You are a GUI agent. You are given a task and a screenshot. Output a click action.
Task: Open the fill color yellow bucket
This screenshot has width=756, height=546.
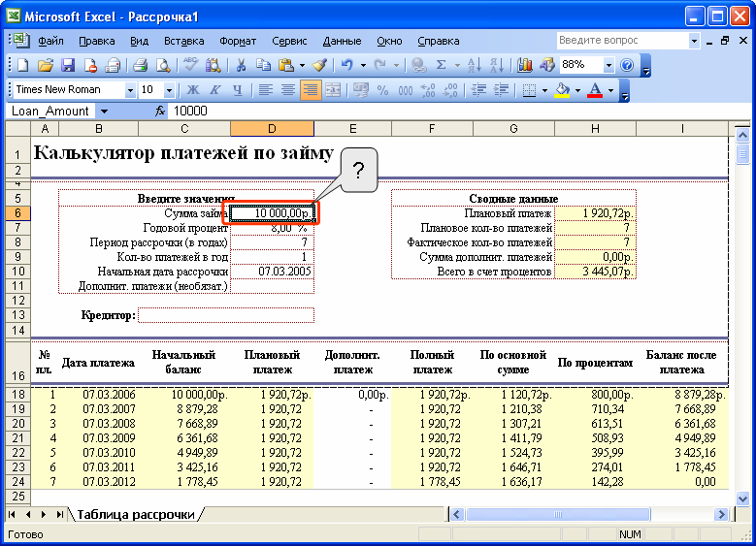coord(562,90)
